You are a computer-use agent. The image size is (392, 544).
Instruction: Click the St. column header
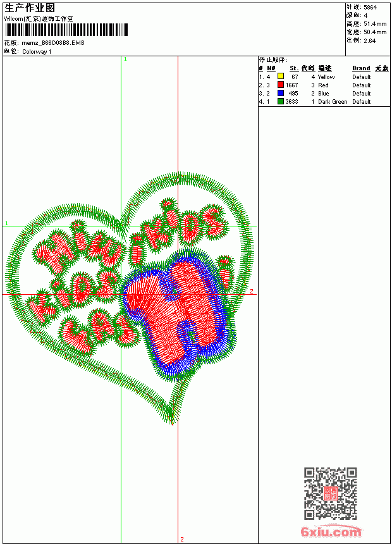[294, 68]
